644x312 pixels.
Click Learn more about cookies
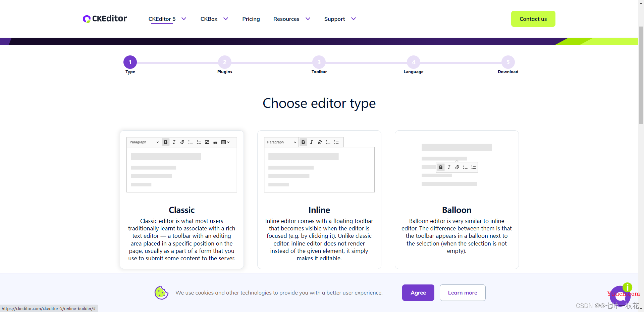(463, 293)
